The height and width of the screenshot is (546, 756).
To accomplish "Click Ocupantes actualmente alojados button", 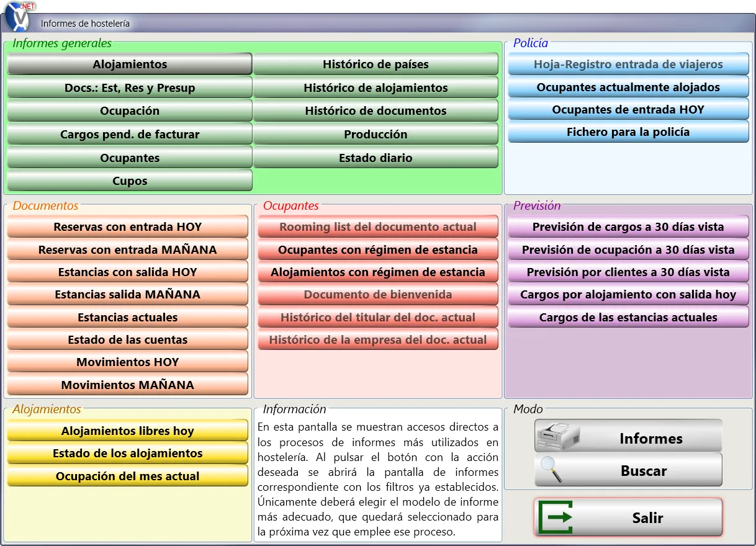I will tap(628, 87).
